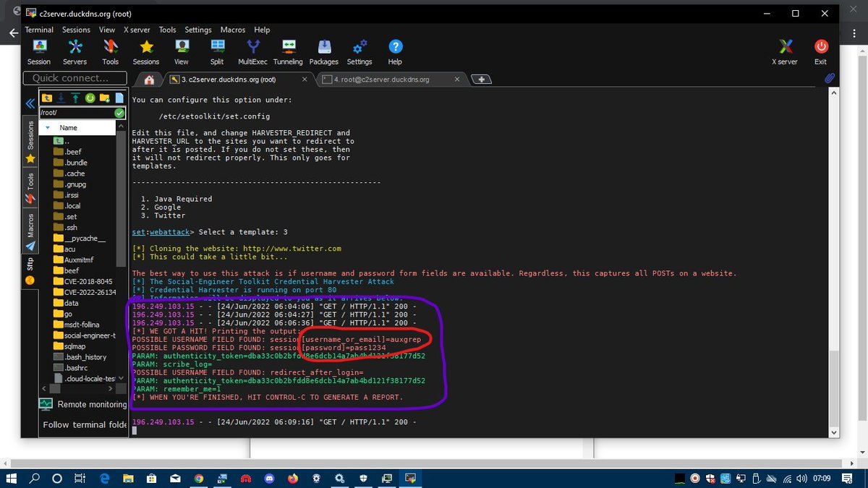Open the X server menu
Viewport: 868px width, 488px height.
click(x=137, y=30)
